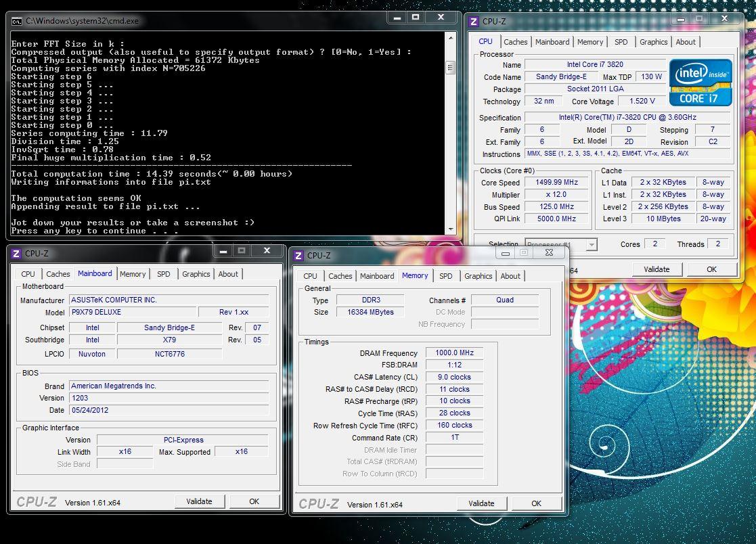Switch to CPU tab in Mainboard window
This screenshot has width=756, height=544.
28,274
